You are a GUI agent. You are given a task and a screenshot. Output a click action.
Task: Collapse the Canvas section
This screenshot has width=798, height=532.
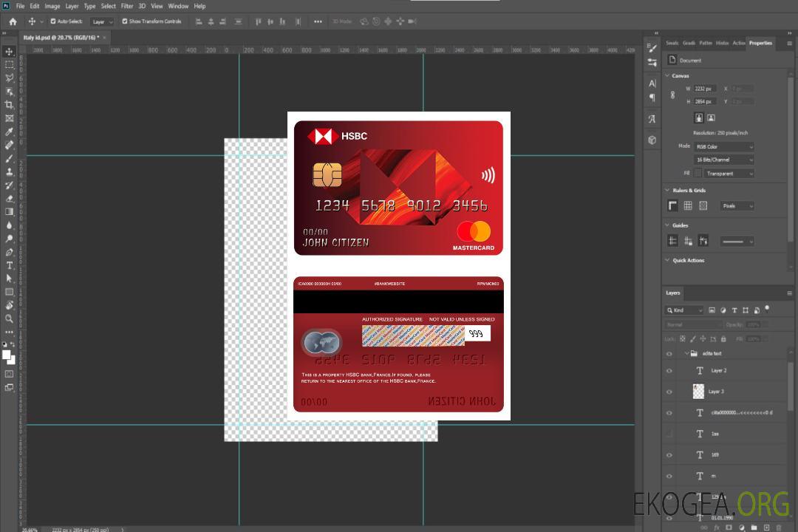click(667, 76)
